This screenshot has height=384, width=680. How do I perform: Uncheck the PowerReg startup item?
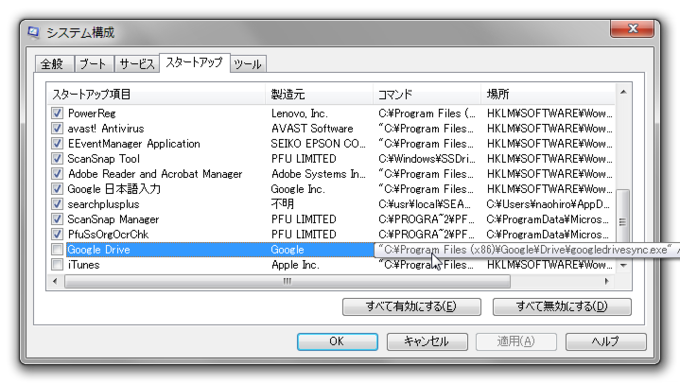coord(57,113)
